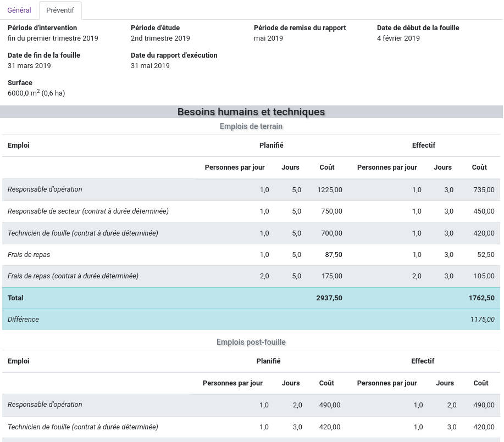
Task: Click the difference value 1175,00
Action: pyautogui.click(x=483, y=320)
